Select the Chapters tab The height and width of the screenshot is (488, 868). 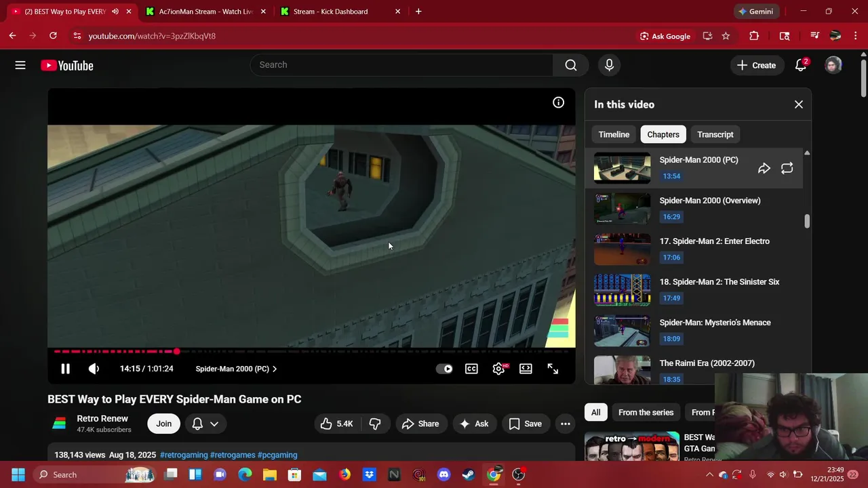663,134
